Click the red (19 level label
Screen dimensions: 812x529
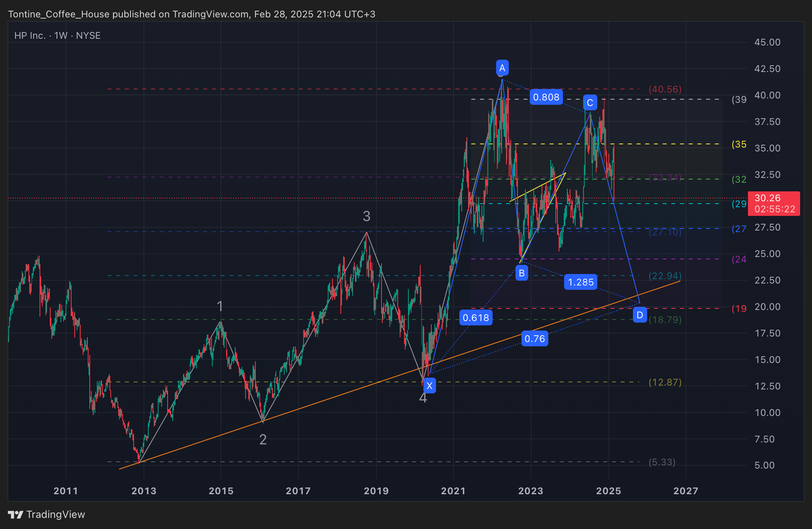coord(739,309)
